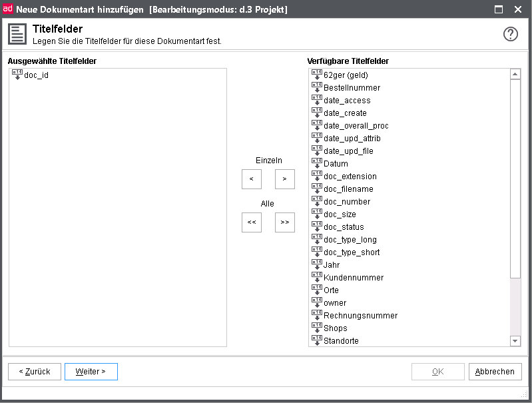Add all fields using << button
Viewport: 532px width, 403px height.
251,222
